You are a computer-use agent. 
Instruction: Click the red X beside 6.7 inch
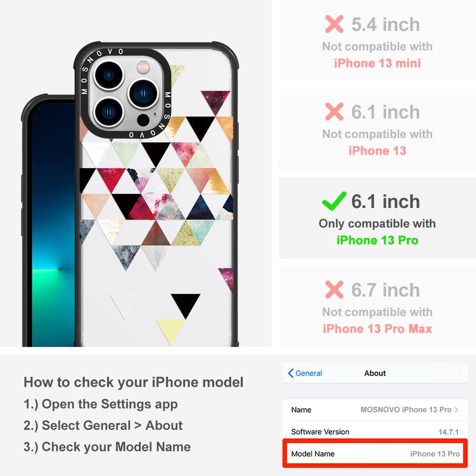(x=334, y=289)
